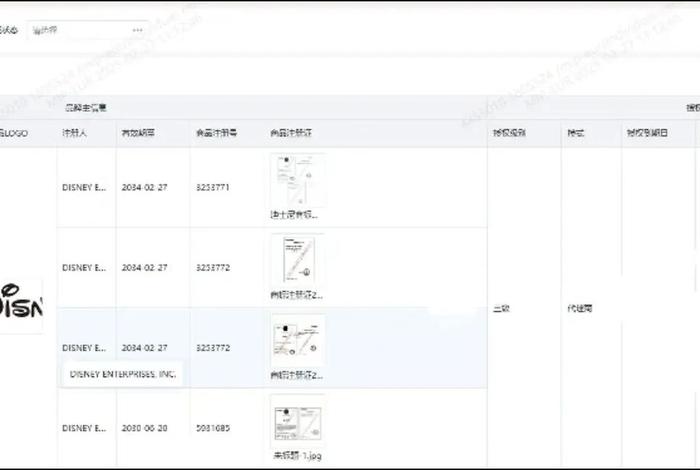Click the 商品注册证 column header
The image size is (700, 470).
291,133
